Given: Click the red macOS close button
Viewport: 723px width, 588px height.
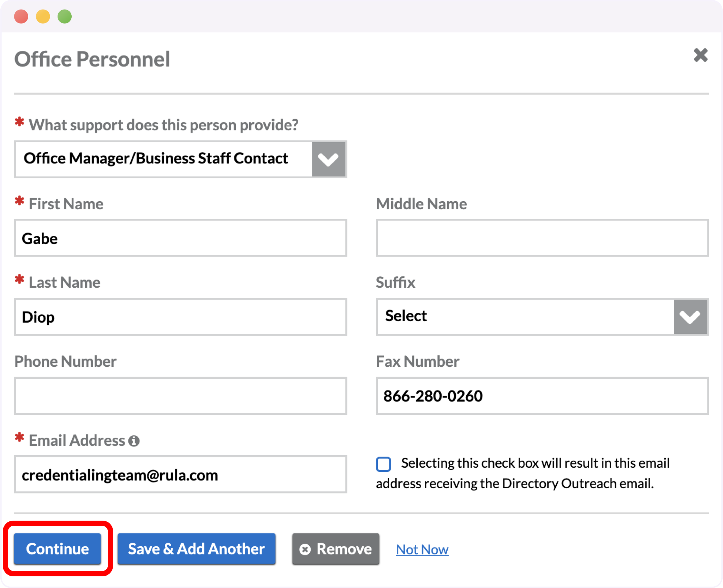Looking at the screenshot, I should [21, 17].
